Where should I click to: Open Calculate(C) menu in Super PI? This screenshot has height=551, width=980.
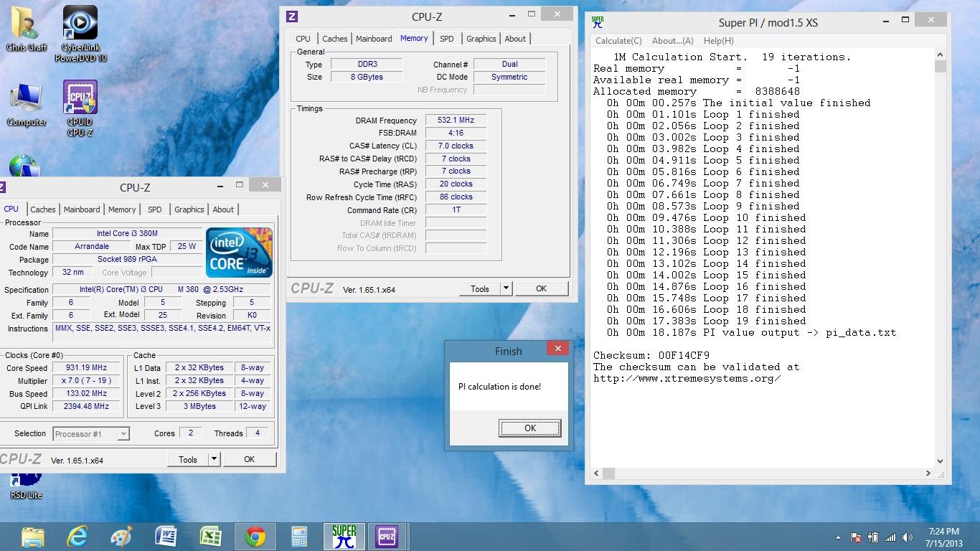pyautogui.click(x=618, y=41)
